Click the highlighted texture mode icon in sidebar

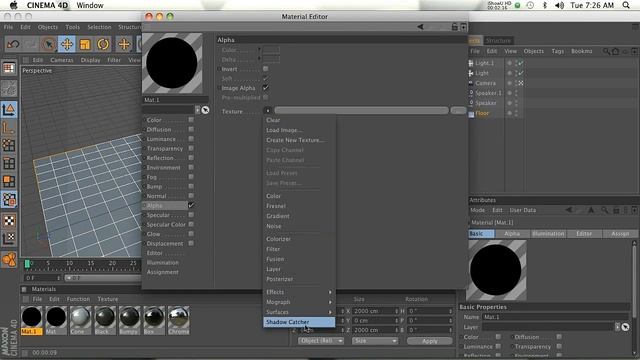pos(9,200)
